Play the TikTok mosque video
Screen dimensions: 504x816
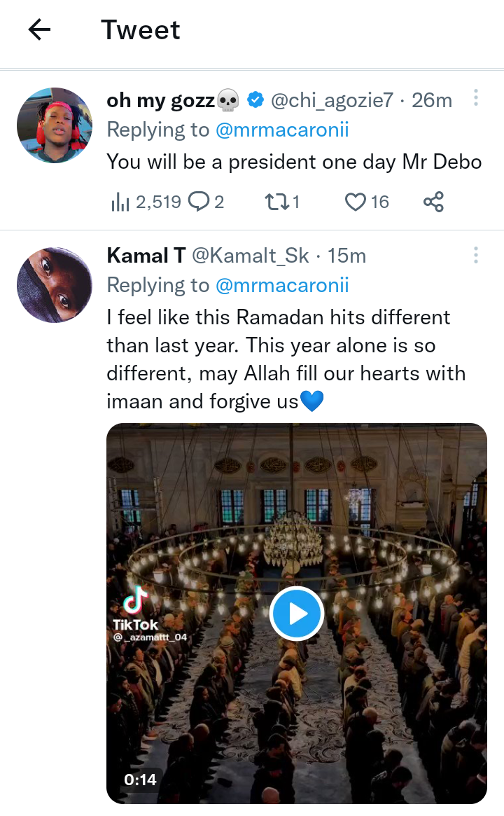coord(296,614)
